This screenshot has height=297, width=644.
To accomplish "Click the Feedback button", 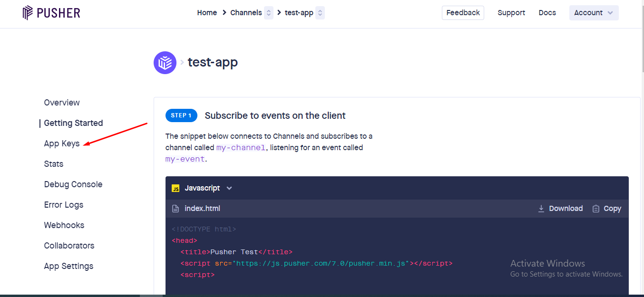I will tap(463, 13).
